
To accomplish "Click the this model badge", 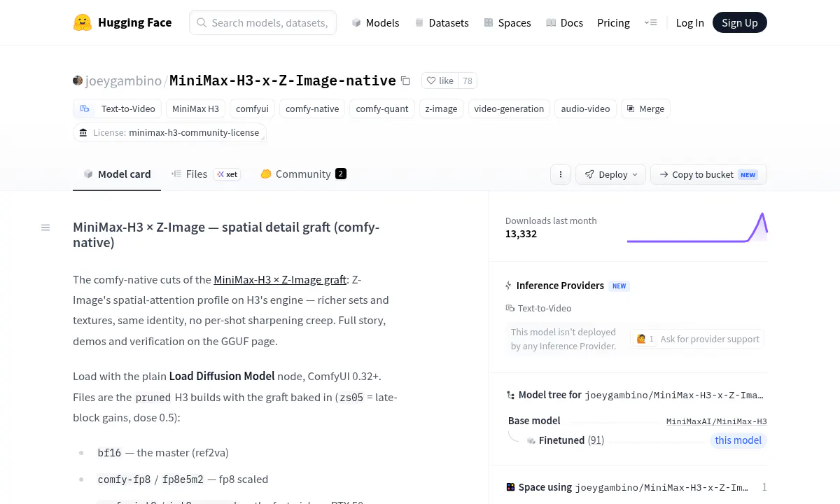I will [738, 440].
